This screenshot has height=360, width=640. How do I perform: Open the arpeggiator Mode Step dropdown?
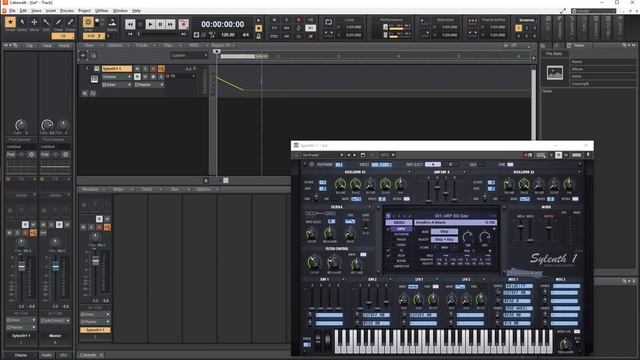[444, 231]
